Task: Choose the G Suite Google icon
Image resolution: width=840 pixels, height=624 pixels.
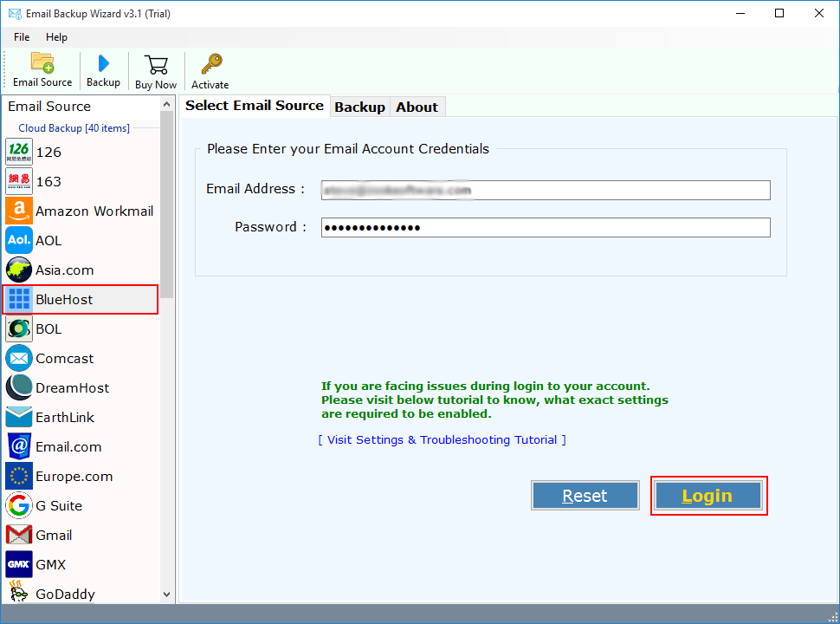Action: coord(19,505)
